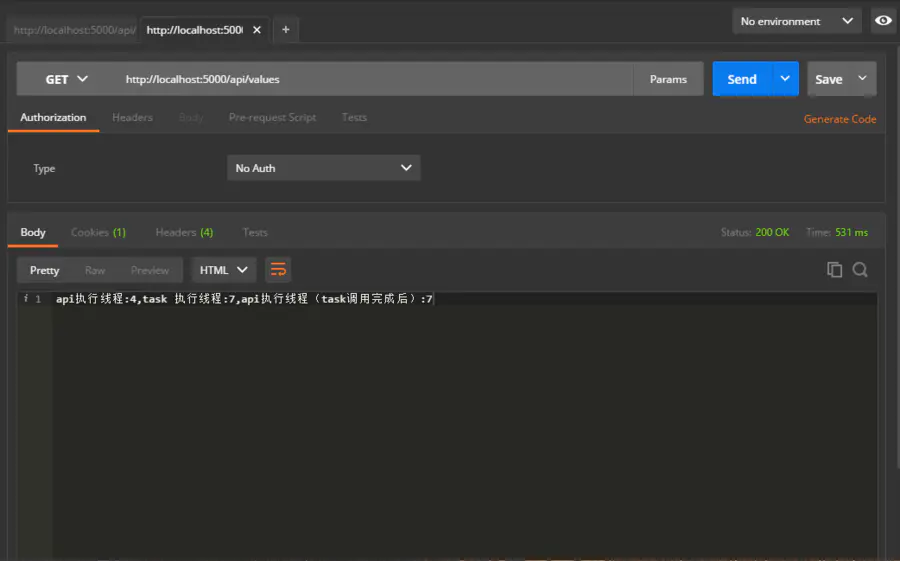900x561 pixels.
Task: Click the request URL input field
Action: pos(373,79)
